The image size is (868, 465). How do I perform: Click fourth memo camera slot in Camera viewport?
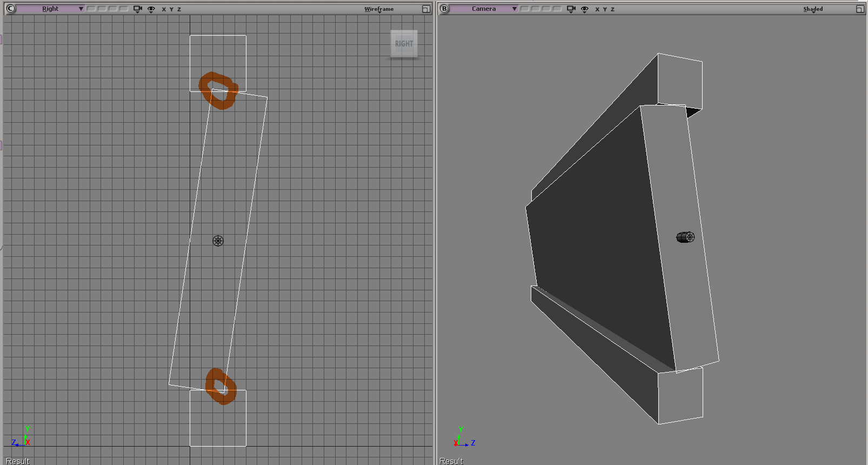(x=557, y=9)
